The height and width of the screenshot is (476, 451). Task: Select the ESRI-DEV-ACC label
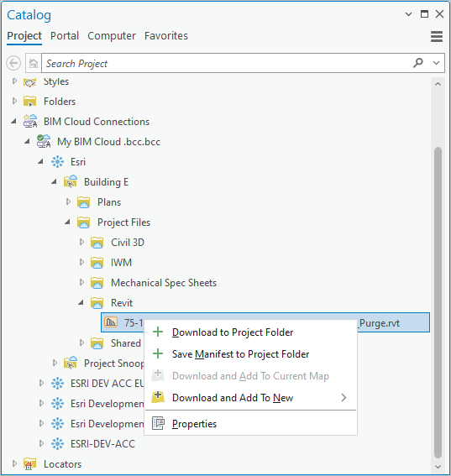coord(103,444)
